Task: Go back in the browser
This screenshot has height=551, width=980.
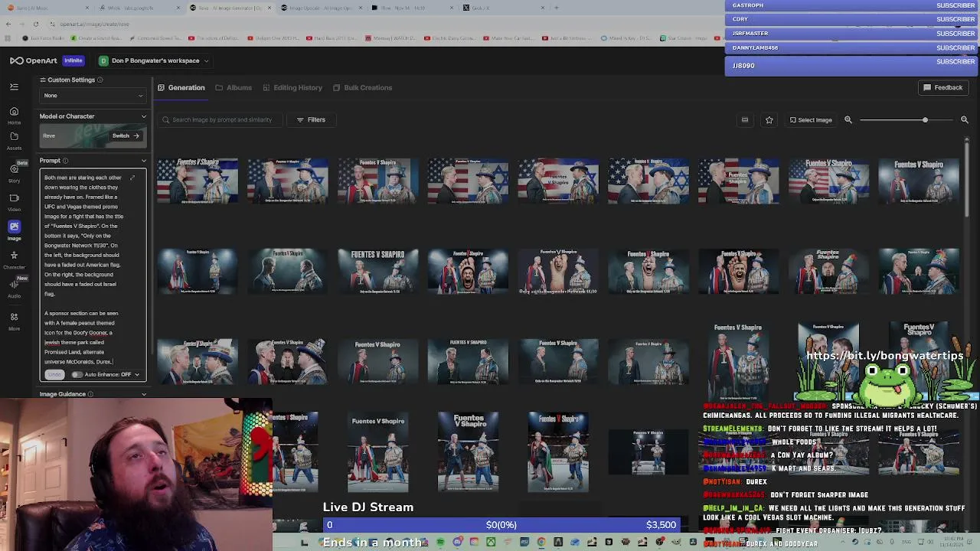Action: point(8,24)
